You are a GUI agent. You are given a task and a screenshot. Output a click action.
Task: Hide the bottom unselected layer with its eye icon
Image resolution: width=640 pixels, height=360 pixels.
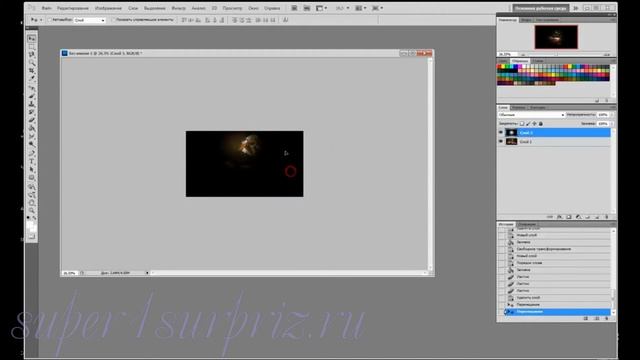click(501, 141)
